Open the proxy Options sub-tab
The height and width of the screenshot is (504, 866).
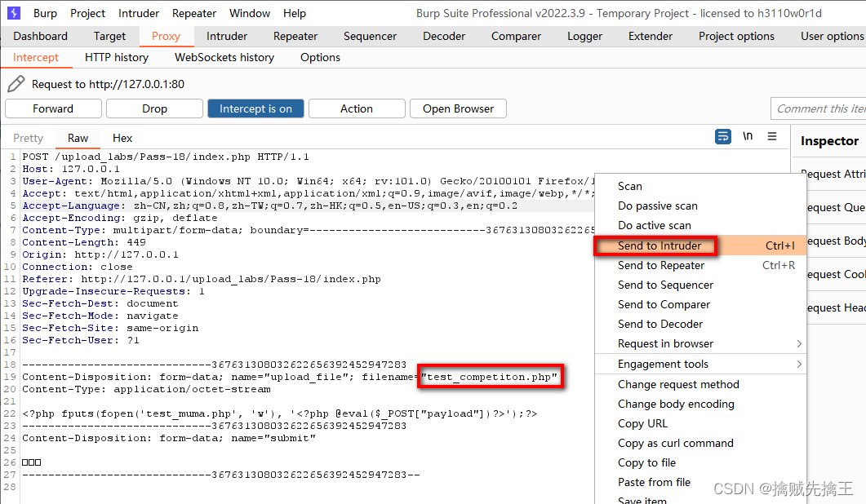pyautogui.click(x=320, y=57)
